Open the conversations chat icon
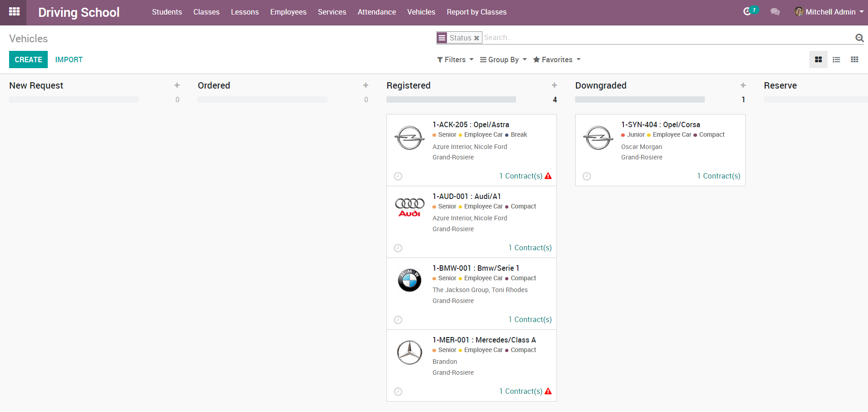868x412 pixels. (775, 12)
